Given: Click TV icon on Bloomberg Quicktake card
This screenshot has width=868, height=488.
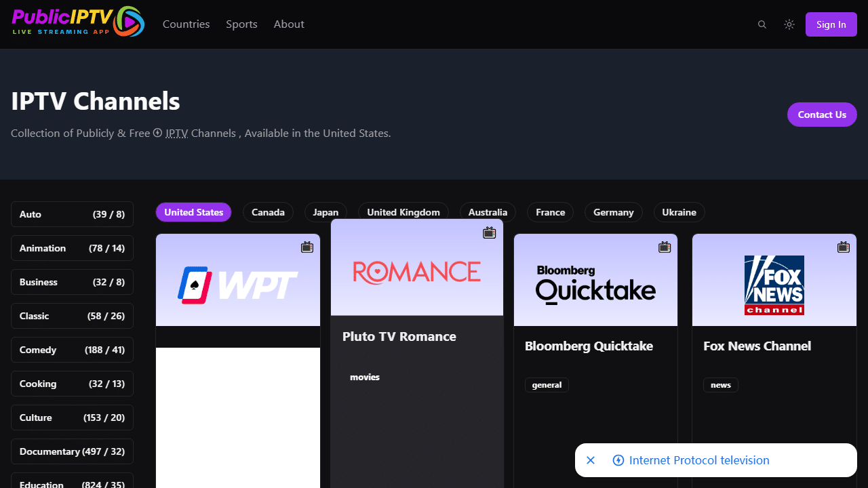Looking at the screenshot, I should tap(665, 247).
